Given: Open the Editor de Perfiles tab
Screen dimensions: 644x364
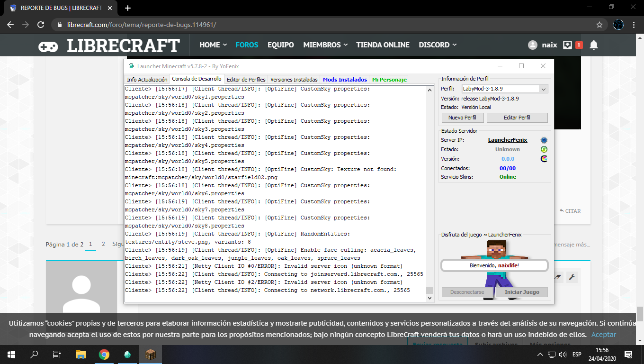Looking at the screenshot, I should (x=246, y=80).
